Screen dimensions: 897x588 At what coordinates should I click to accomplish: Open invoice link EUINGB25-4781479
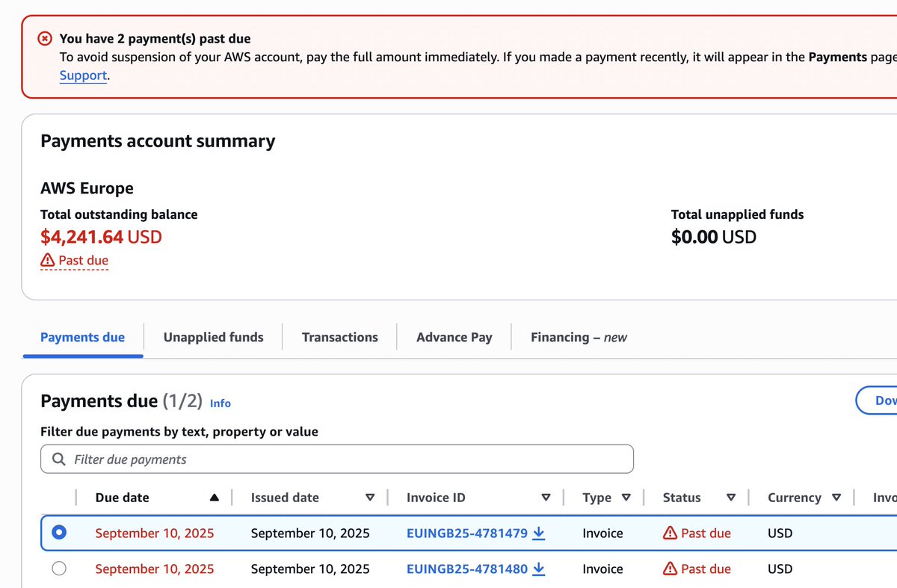467,533
